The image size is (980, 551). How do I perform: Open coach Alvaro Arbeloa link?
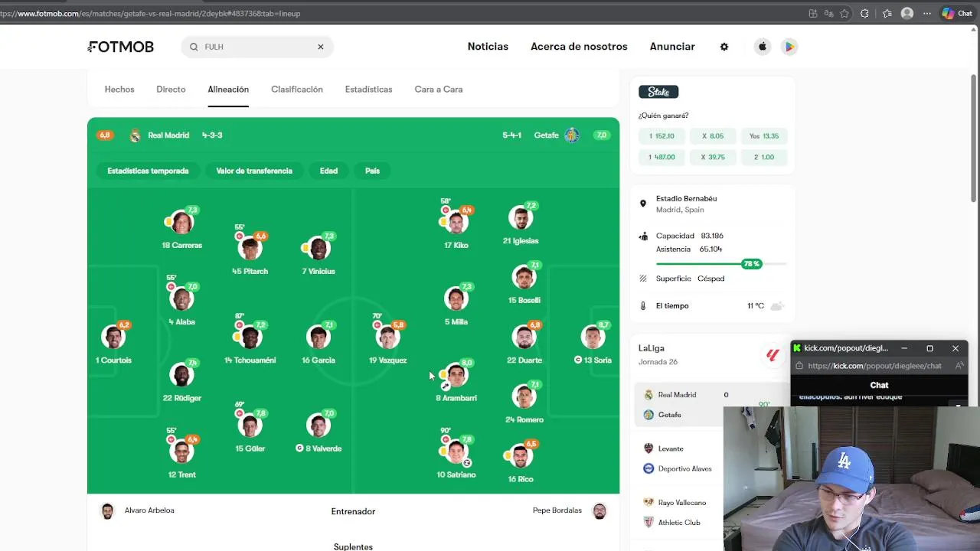coord(139,510)
